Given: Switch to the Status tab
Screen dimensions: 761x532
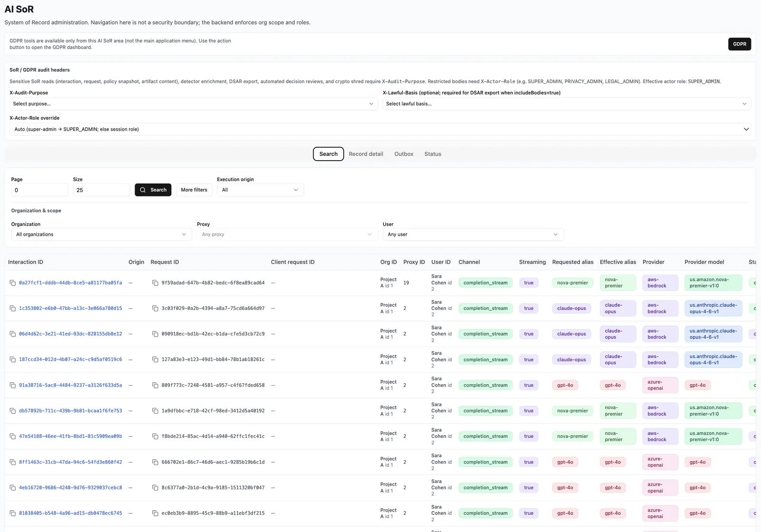Looking at the screenshot, I should pyautogui.click(x=433, y=154).
